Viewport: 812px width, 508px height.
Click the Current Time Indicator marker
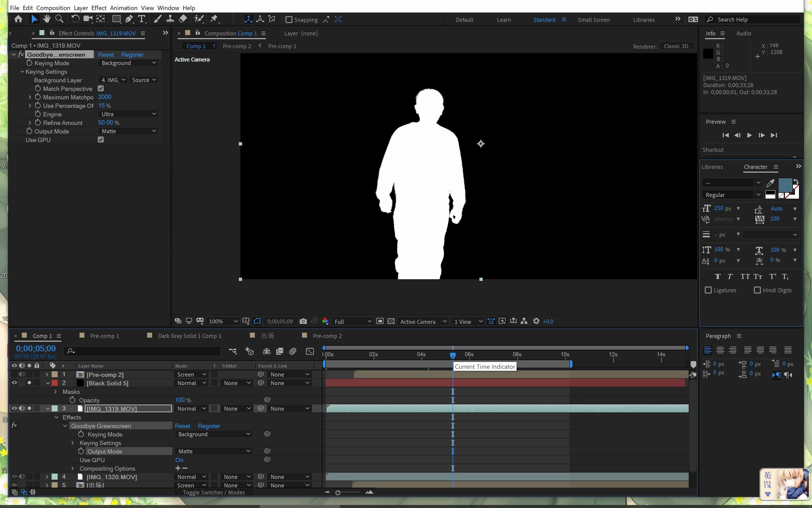453,355
